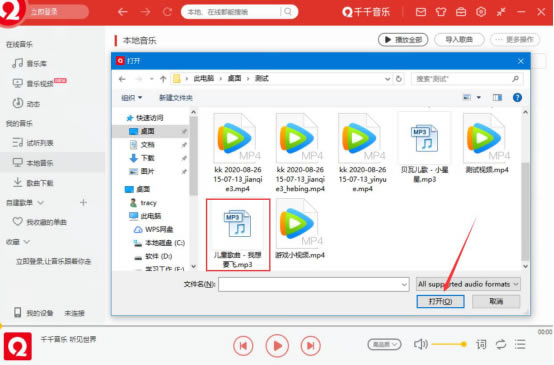Skip to the next track
The height and width of the screenshot is (365, 554).
311,345
